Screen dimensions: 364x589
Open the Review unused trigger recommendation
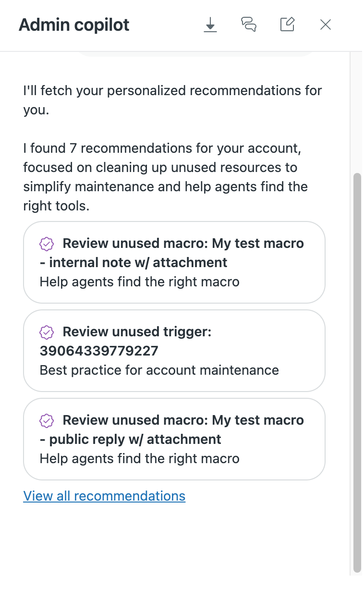coord(174,351)
